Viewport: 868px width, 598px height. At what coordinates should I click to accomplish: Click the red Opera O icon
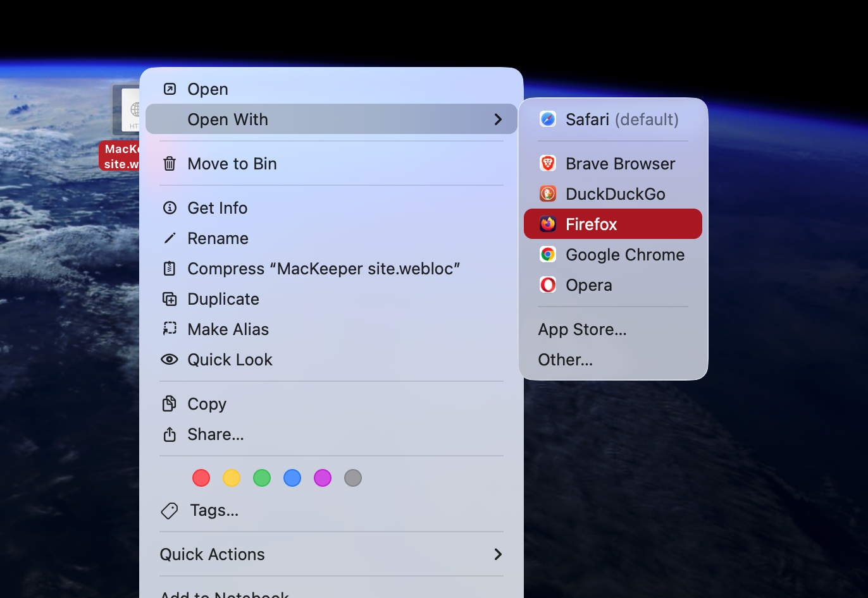[x=548, y=284]
